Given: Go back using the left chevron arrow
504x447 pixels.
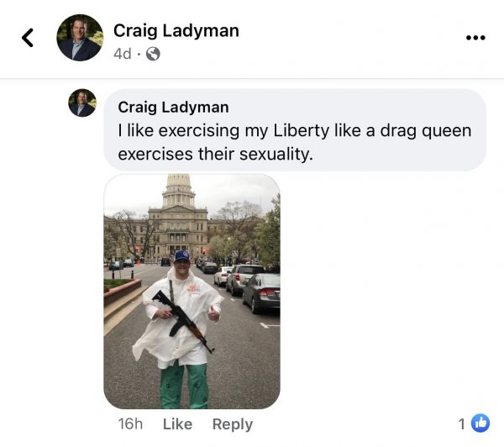Looking at the screenshot, I should point(28,38).
